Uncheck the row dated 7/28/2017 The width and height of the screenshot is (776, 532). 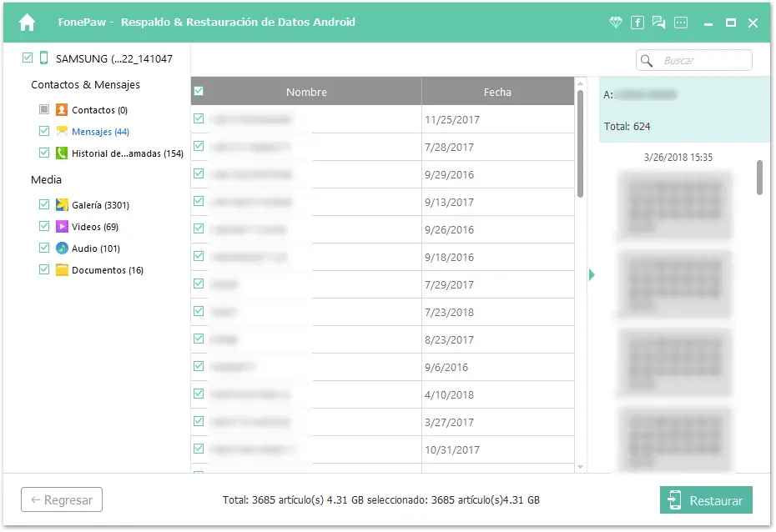199,146
